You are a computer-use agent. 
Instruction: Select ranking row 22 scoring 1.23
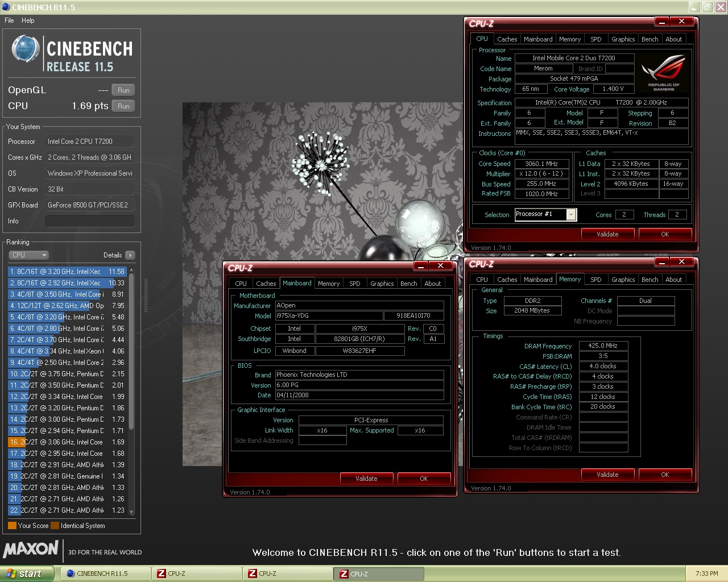click(67, 510)
